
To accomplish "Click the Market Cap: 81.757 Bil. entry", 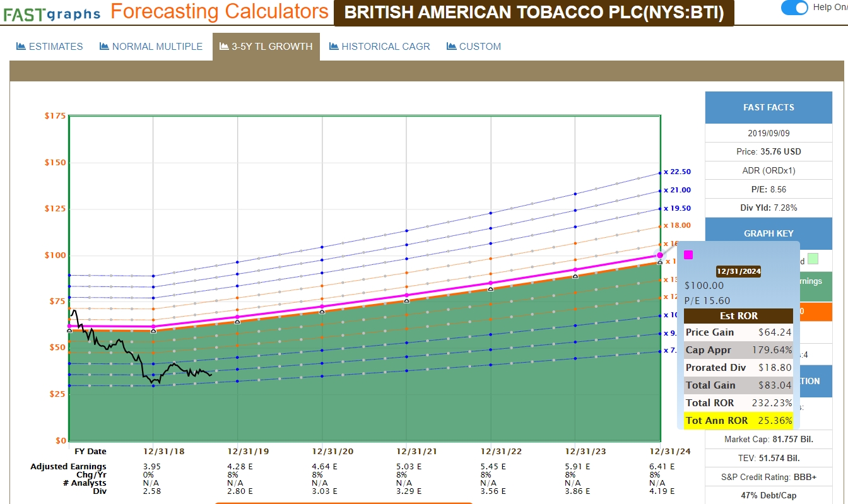I will click(768, 439).
